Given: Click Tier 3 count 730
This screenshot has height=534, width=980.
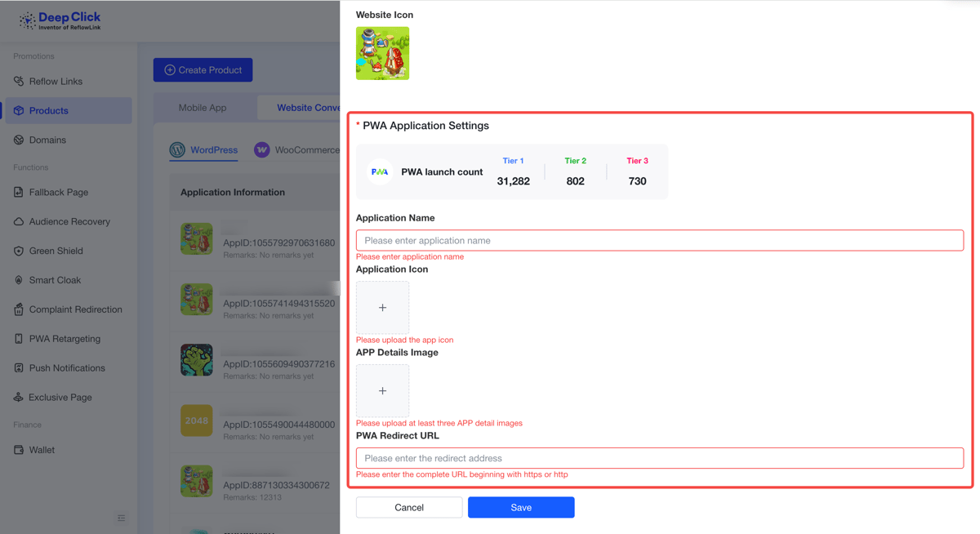Looking at the screenshot, I should coord(638,181).
